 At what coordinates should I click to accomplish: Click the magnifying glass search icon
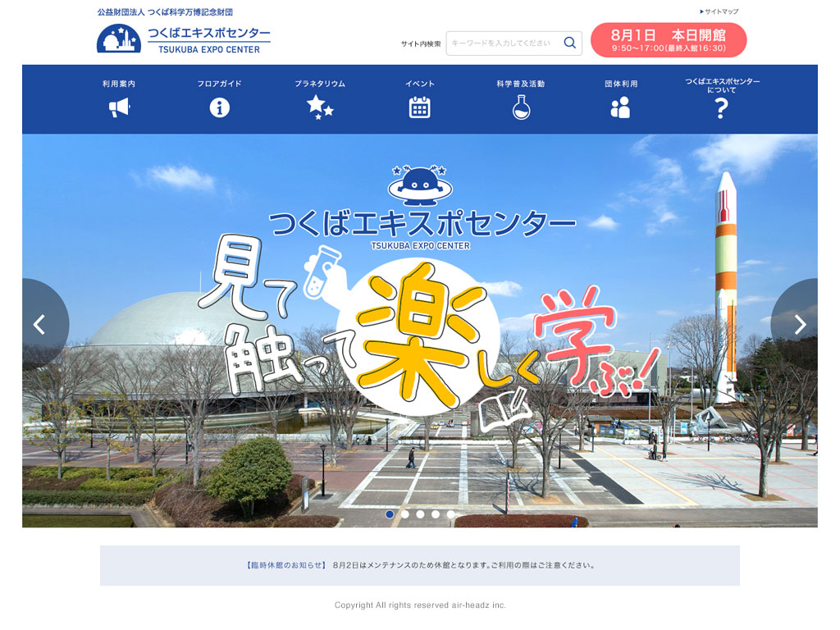coord(570,43)
